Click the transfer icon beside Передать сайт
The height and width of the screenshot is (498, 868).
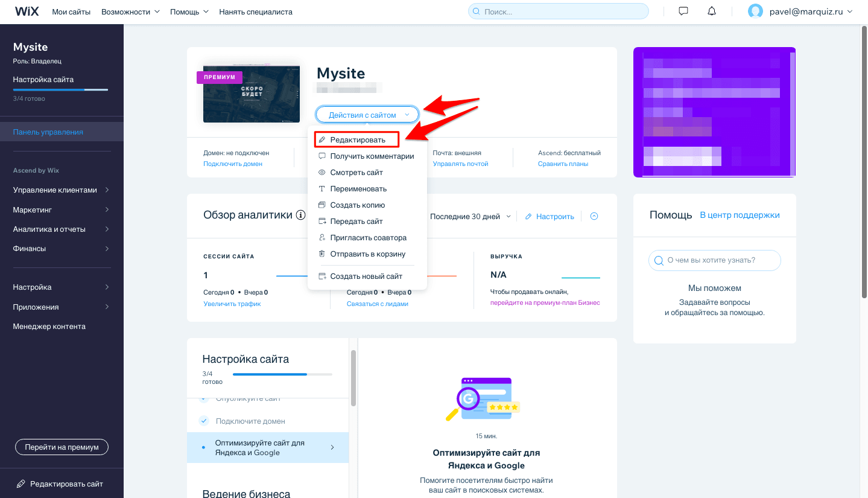[x=322, y=222]
